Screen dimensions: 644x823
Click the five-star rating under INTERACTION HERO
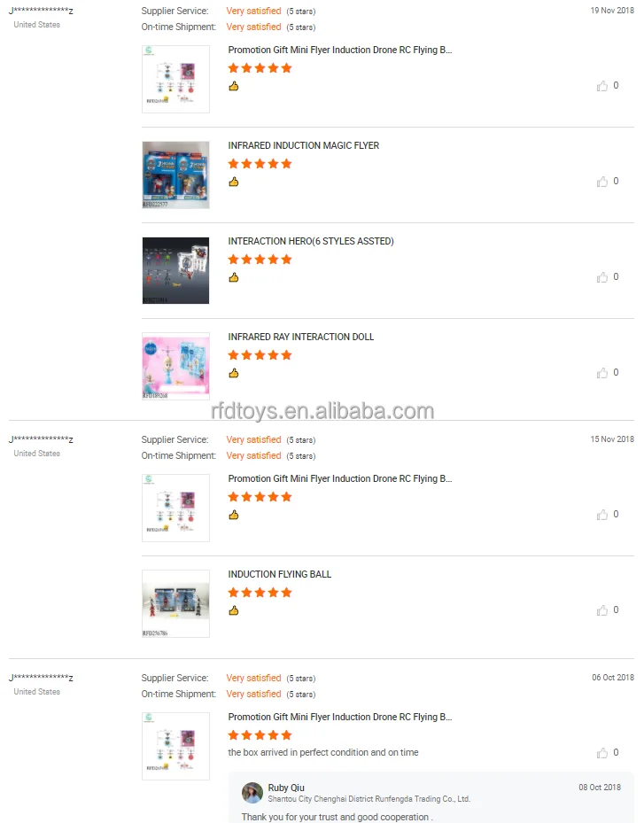pyautogui.click(x=260, y=260)
